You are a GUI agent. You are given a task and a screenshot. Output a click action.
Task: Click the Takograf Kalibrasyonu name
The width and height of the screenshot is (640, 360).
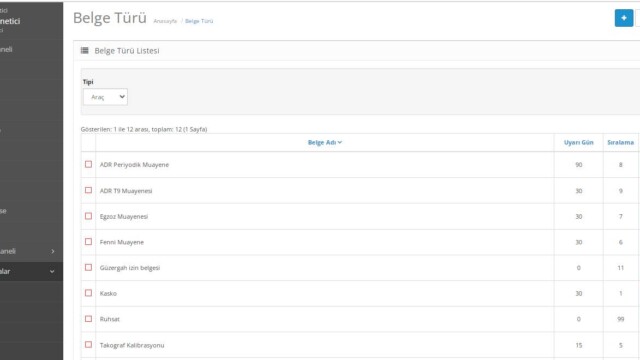132,345
